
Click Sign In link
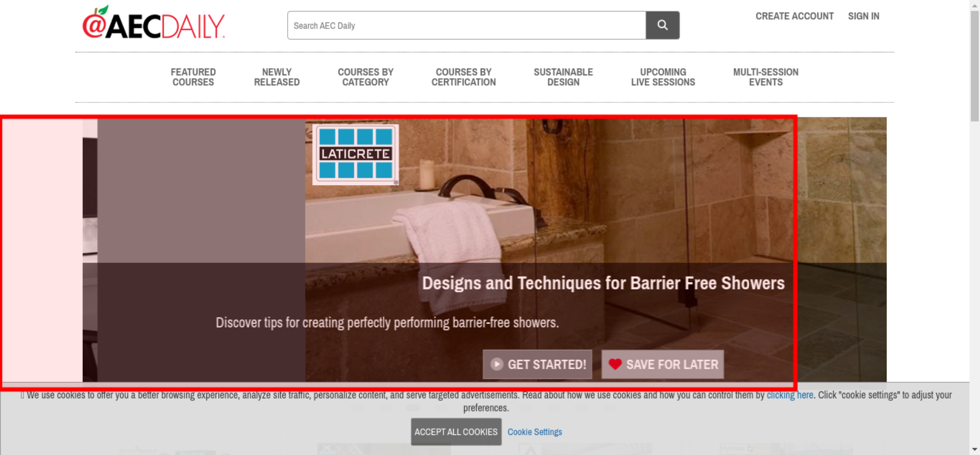[x=864, y=16]
